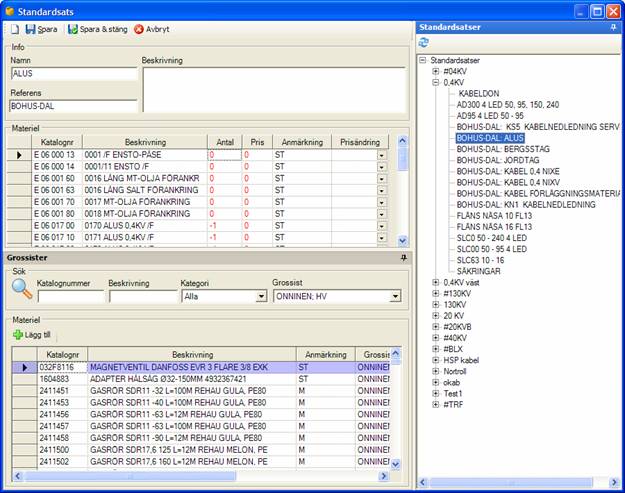Select BOHUS-DAL: BERGSSTAG tree item
Viewport: 625px width, 493px height.
point(503,149)
